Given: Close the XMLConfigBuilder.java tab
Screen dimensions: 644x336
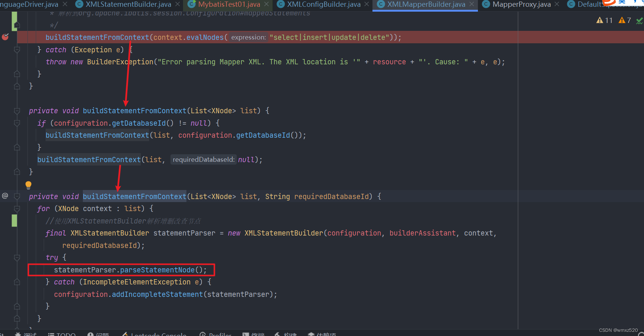Looking at the screenshot, I should (x=367, y=4).
